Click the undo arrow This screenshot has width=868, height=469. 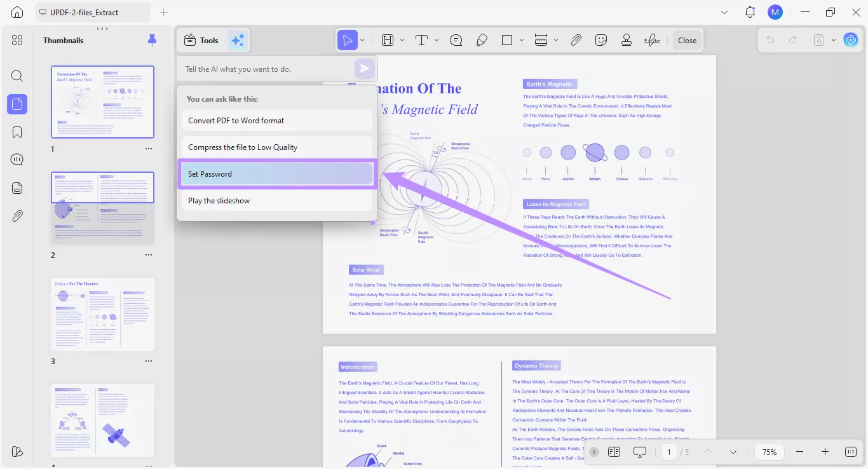coord(770,40)
